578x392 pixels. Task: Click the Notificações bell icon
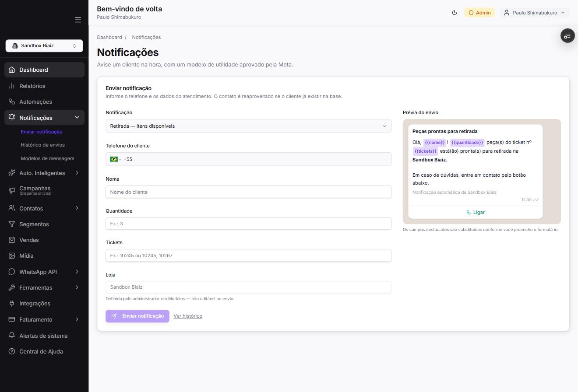[x=12, y=118]
